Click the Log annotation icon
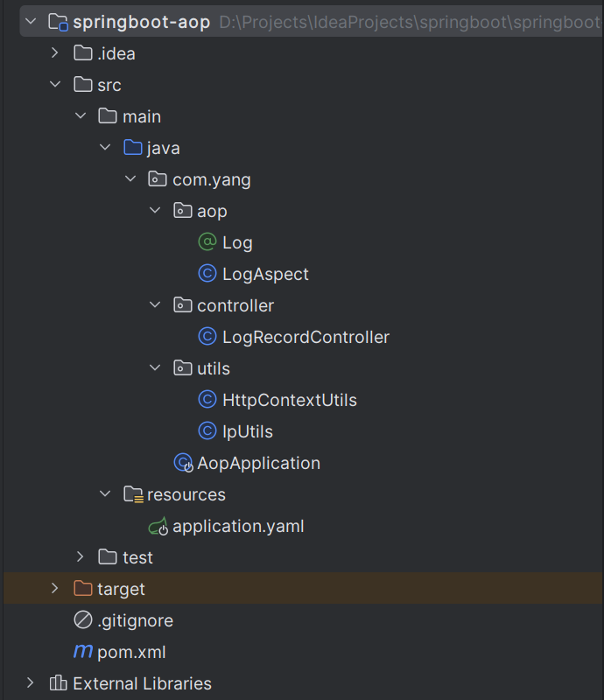Screen dimensions: 604x700 click(207, 242)
